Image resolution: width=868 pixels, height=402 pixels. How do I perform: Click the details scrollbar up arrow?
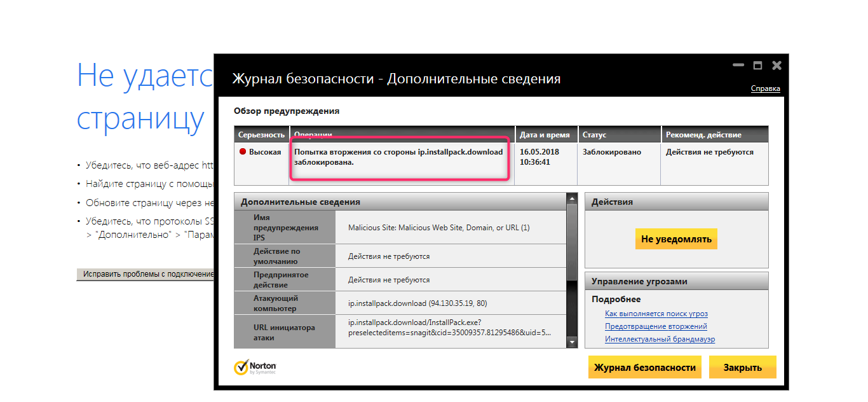pos(572,198)
